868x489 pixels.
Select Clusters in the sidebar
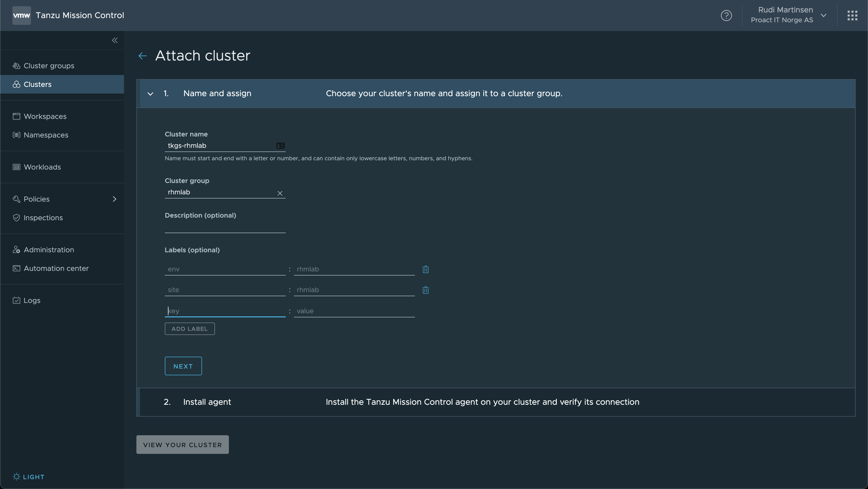[62, 84]
